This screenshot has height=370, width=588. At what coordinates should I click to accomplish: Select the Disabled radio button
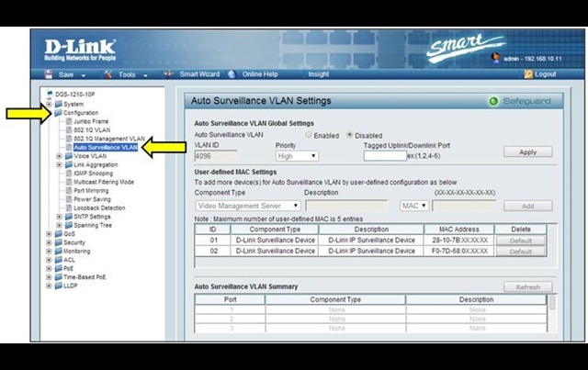(x=349, y=135)
